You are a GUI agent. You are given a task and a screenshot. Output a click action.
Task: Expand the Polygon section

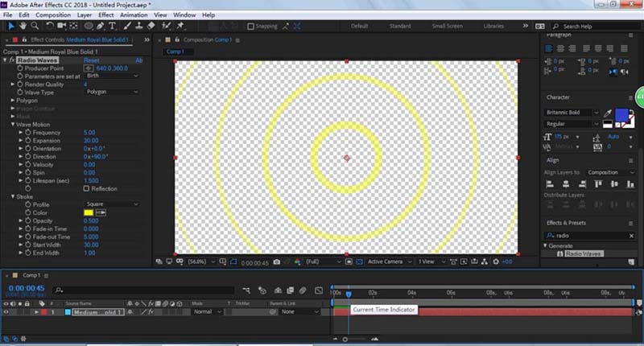(x=13, y=100)
